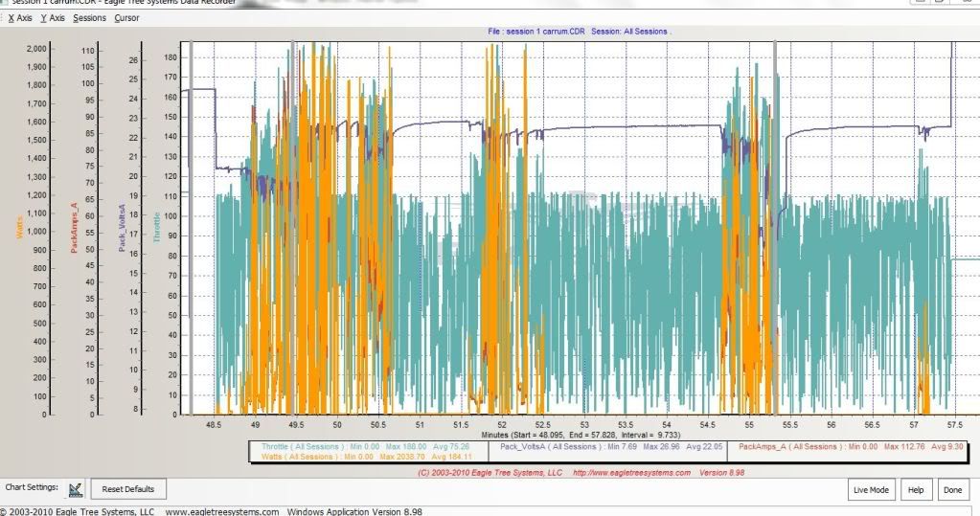
Task: Open the Chart Settings icon
Action: pyautogui.click(x=76, y=489)
